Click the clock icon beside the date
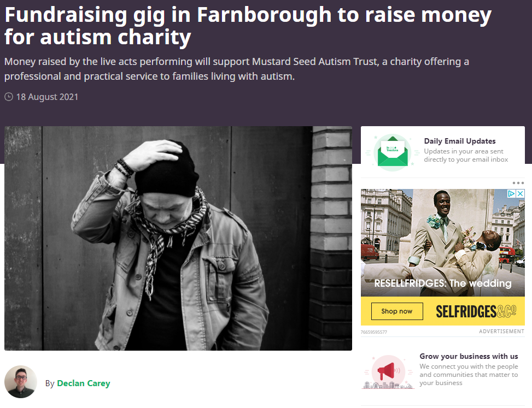Viewport: 532px width, 408px height. pyautogui.click(x=9, y=97)
